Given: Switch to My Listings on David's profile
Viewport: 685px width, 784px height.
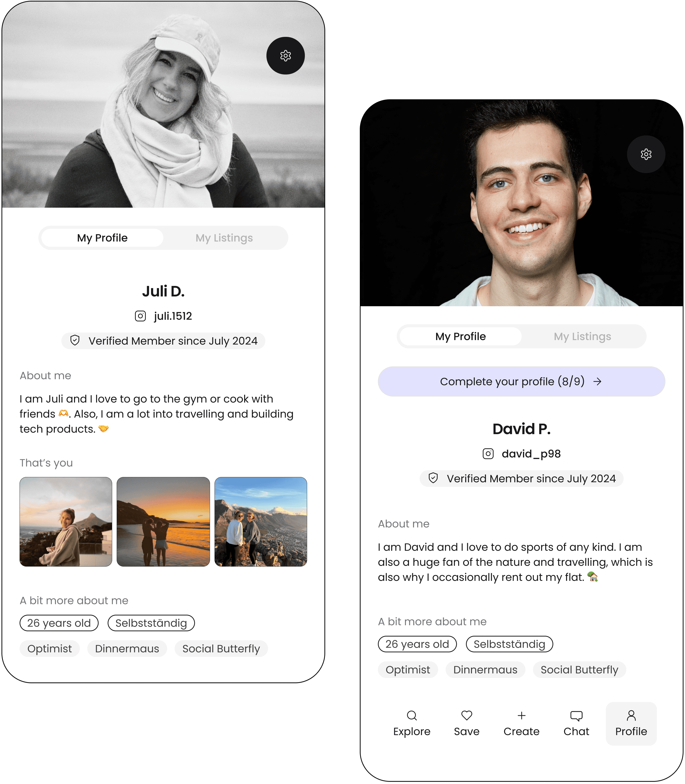Looking at the screenshot, I should 582,337.
